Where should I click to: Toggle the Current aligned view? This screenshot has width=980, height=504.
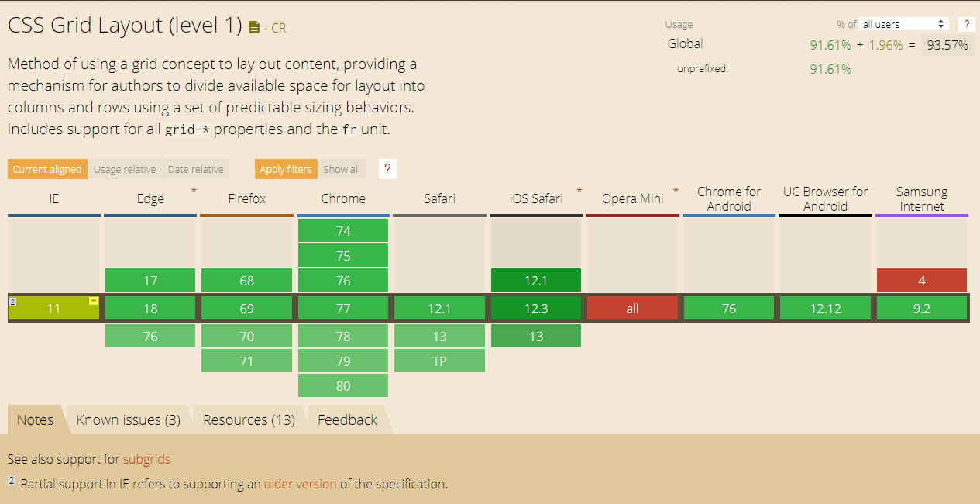point(47,168)
